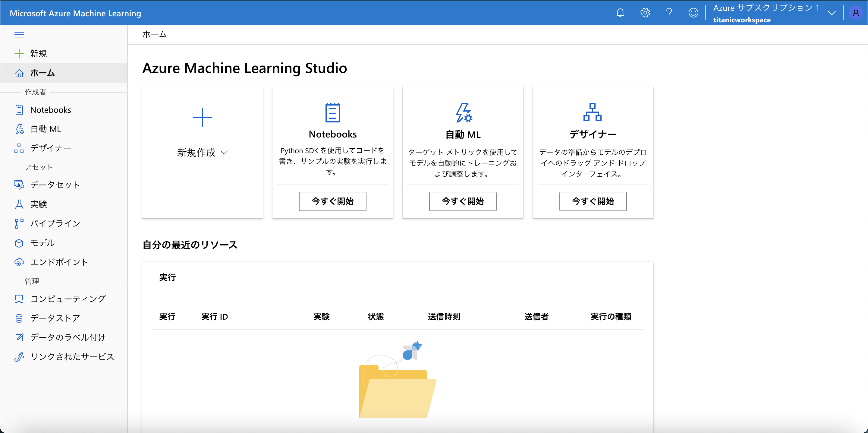
Task: Click 今すぐ開始 under デザイナー
Action: [x=593, y=201]
